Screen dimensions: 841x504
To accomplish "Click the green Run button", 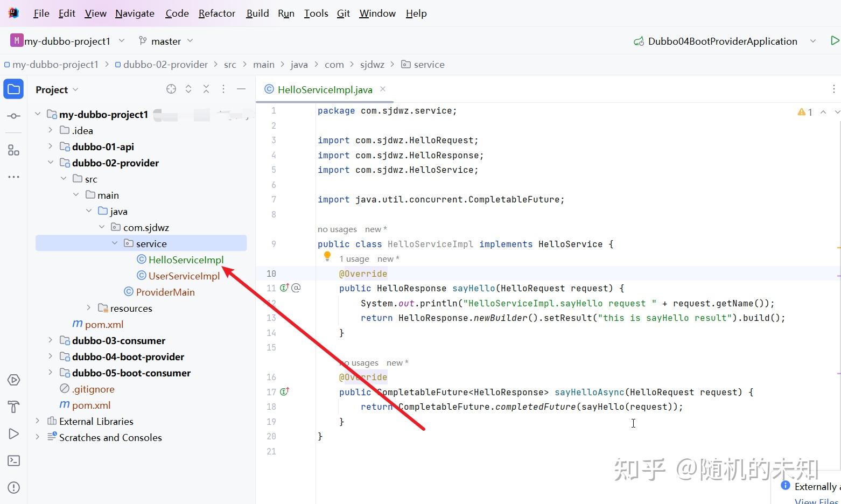I will tap(835, 40).
